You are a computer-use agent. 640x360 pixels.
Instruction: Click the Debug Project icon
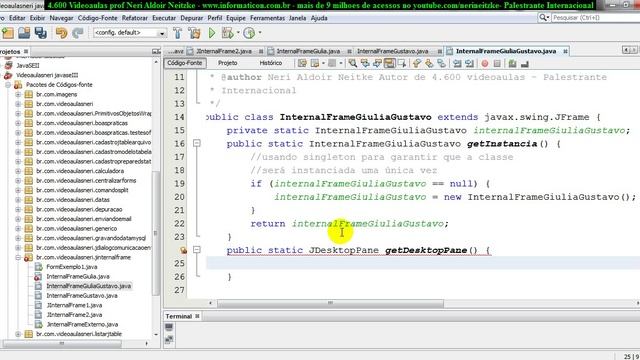click(x=227, y=33)
